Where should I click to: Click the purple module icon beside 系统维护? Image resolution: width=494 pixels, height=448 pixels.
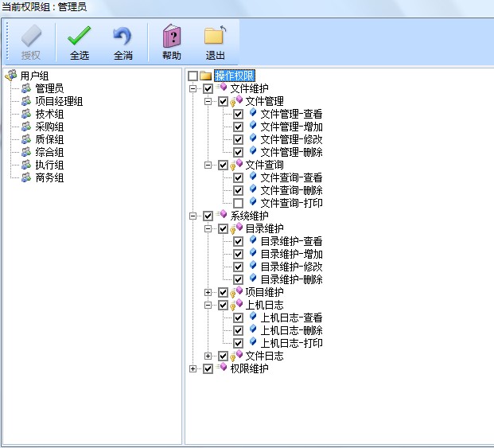(222, 215)
